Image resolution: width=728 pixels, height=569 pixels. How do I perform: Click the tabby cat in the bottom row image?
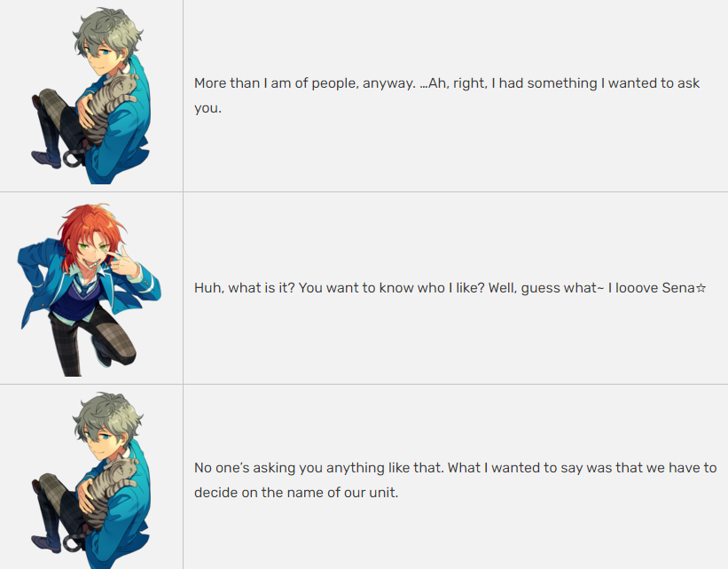[x=110, y=491]
